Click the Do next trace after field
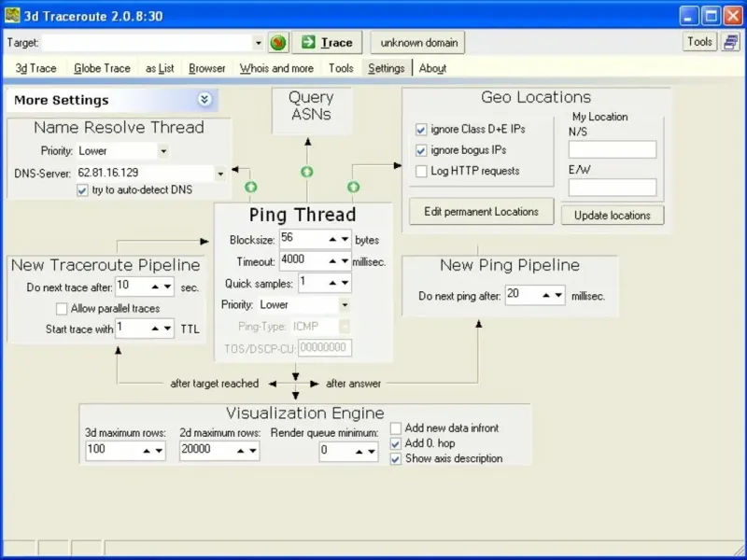747x560 pixels. click(132, 287)
